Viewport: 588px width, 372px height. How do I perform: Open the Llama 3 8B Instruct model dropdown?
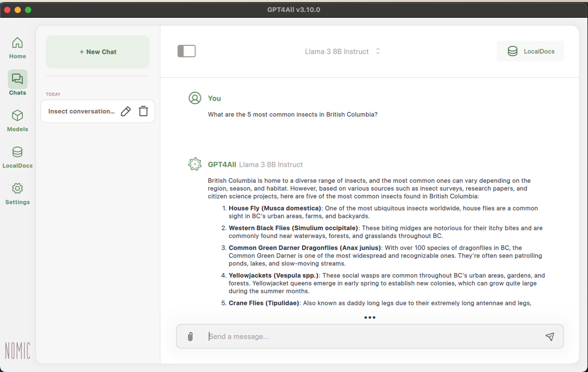pos(337,52)
